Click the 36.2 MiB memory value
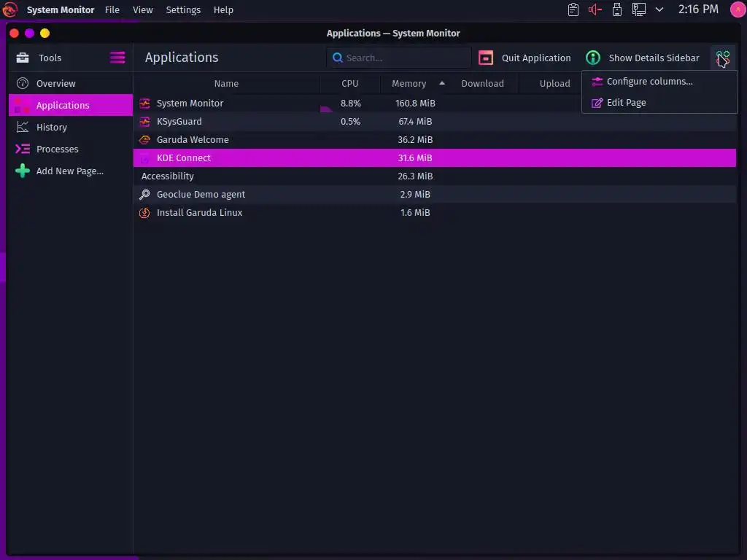The image size is (747, 560). click(x=415, y=139)
